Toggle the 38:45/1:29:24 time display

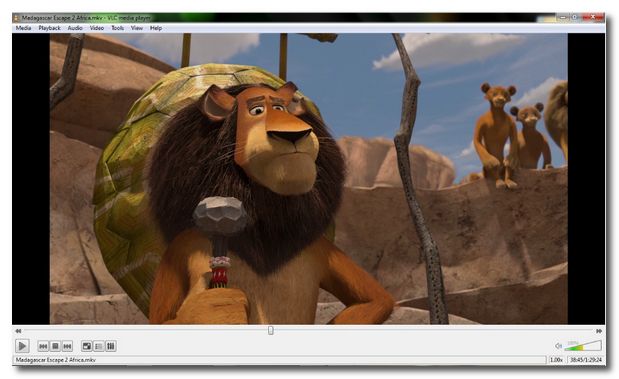pos(586,360)
